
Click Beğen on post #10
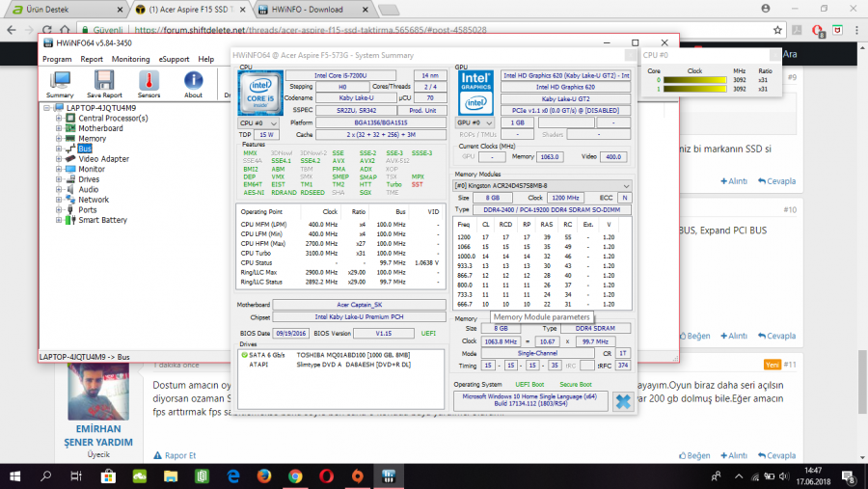694,336
